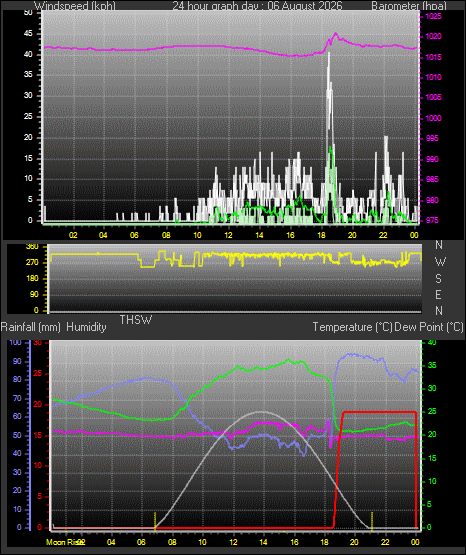Click the 'Windspeed (kph)' heading

75,6
